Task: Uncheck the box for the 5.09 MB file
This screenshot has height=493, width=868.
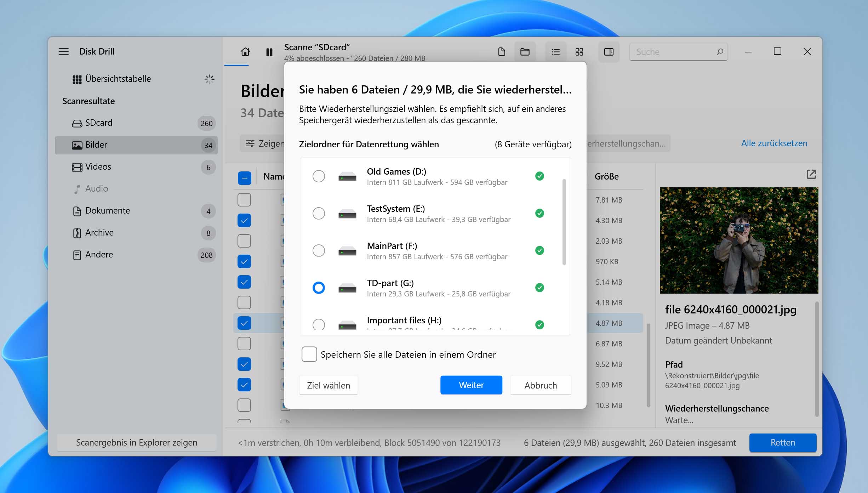Action: 244,385
